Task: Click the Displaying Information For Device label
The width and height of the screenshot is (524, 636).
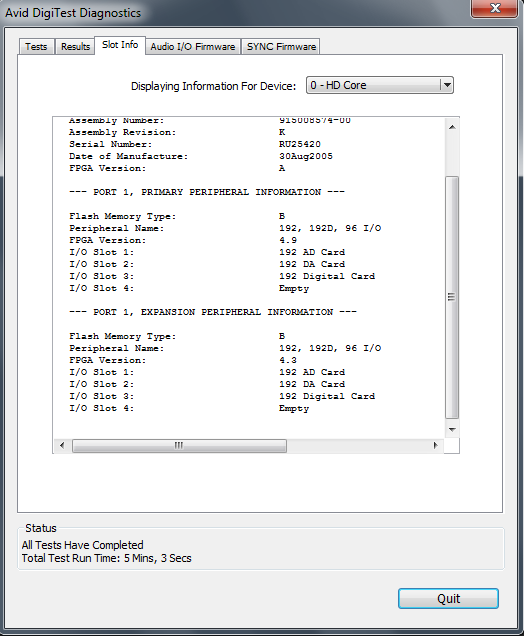Action: click(213, 86)
